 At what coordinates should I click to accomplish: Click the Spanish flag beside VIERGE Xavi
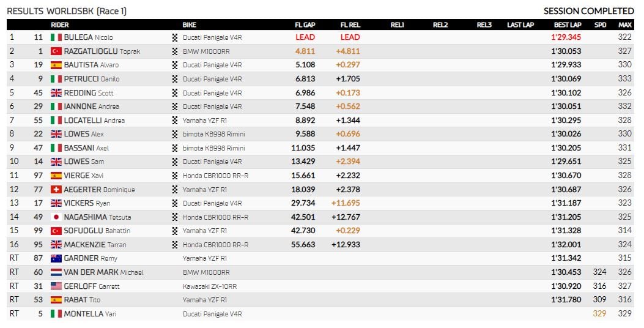pos(56,176)
